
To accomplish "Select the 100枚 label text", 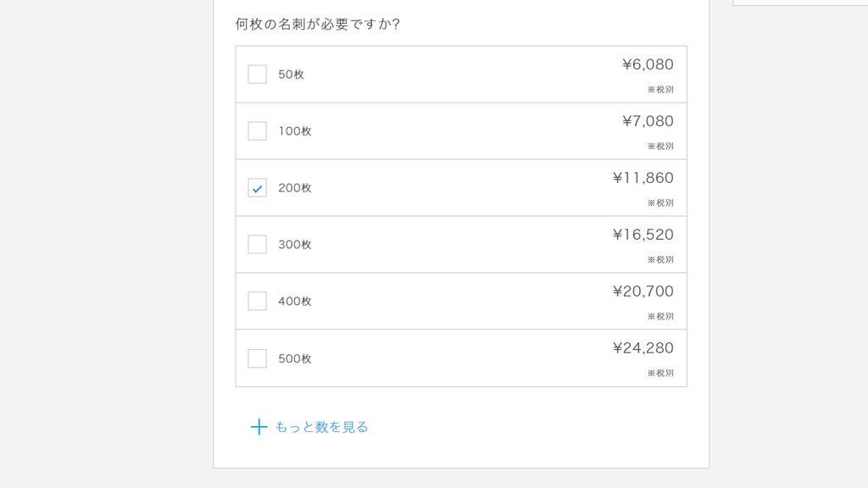I will tap(295, 131).
